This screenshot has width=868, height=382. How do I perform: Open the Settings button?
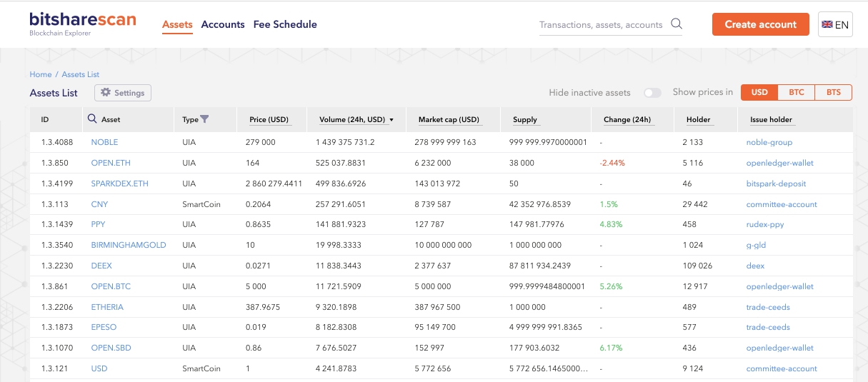tap(123, 93)
